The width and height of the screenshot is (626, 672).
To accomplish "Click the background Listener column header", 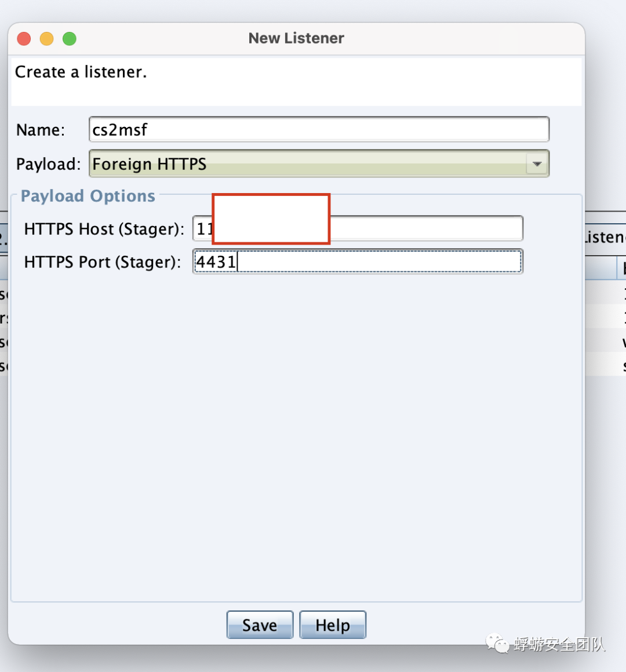I will point(605,237).
